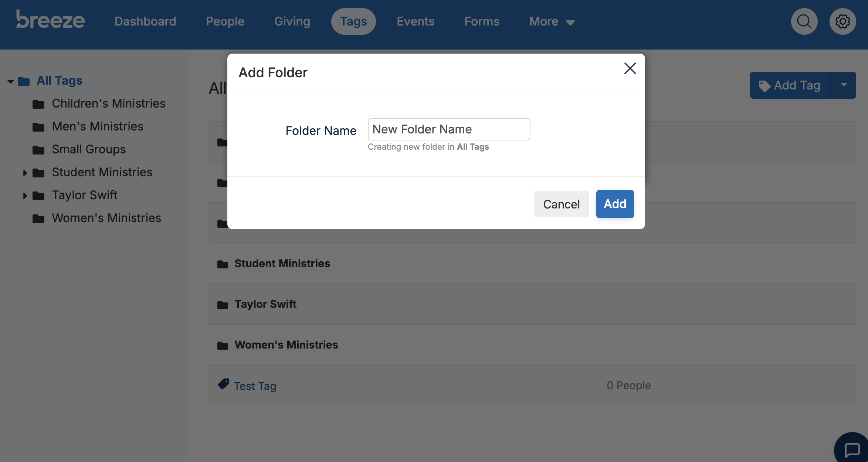Viewport: 868px width, 462px height.
Task: Select Small Groups in the sidebar
Action: (89, 149)
